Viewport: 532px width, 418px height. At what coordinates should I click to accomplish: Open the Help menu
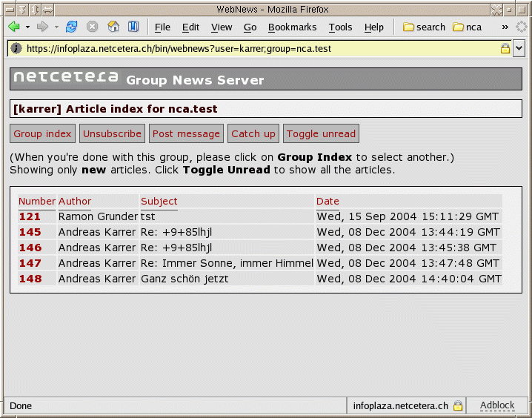[374, 27]
